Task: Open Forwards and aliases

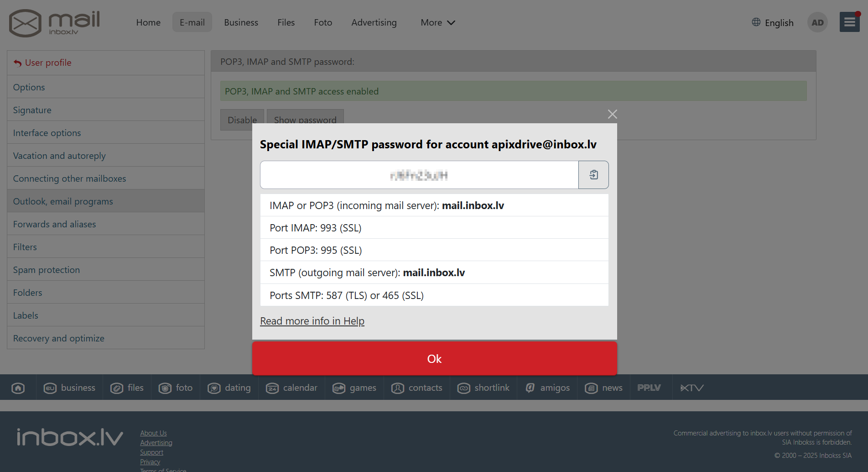Action: pyautogui.click(x=106, y=224)
